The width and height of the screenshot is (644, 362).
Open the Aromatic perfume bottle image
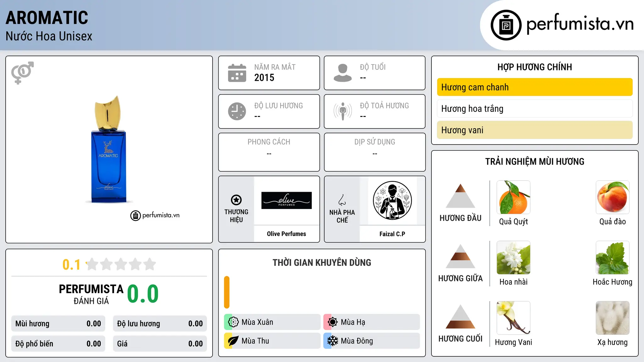[109, 149]
